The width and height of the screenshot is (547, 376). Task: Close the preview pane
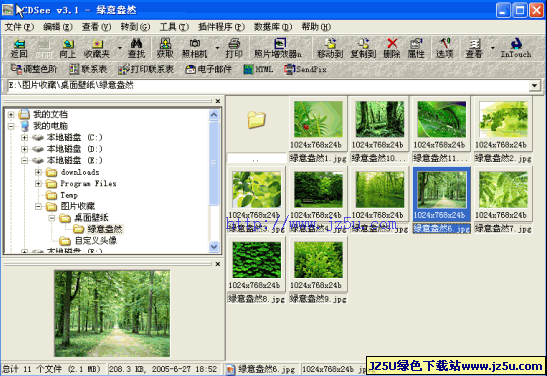click(x=218, y=264)
